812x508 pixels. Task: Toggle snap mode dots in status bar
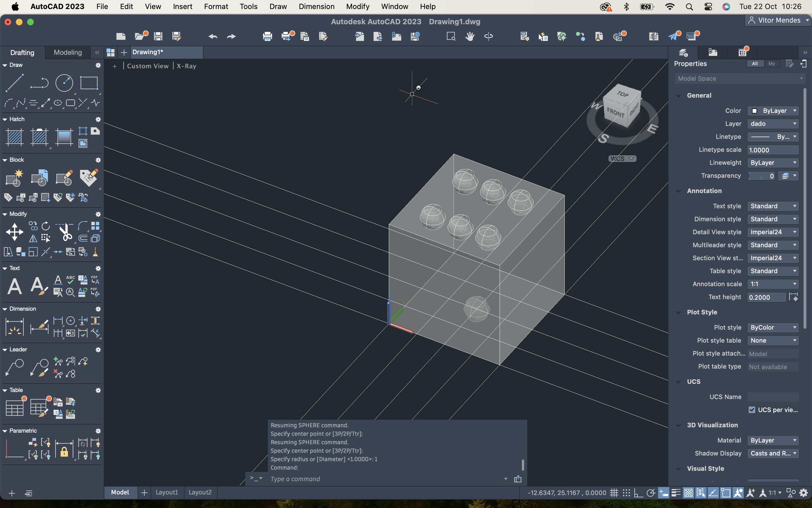626,493
